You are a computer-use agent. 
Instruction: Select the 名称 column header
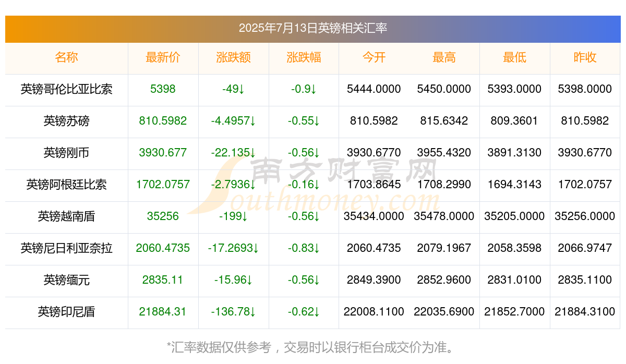tap(66, 58)
